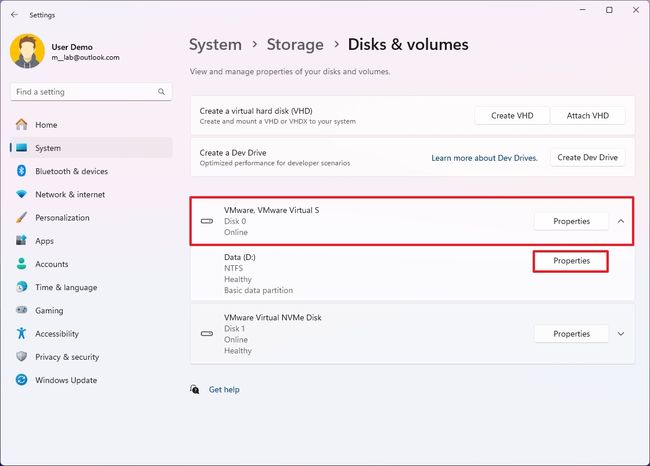The width and height of the screenshot is (650, 466).
Task: Open Personalization settings
Action: (62, 217)
